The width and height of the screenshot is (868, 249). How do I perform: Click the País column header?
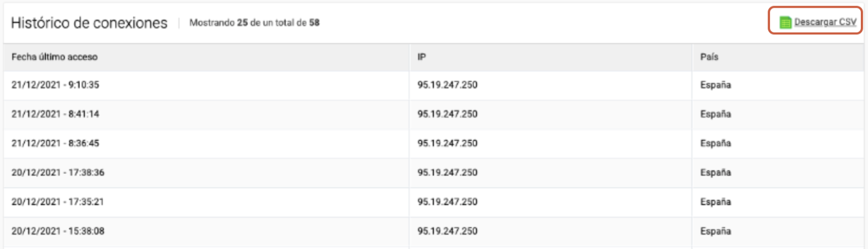pyautogui.click(x=709, y=57)
